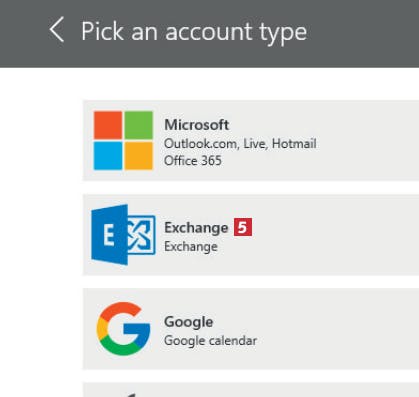Choose the Microsoft account row's empty area
419x397 pixels.
(367, 140)
